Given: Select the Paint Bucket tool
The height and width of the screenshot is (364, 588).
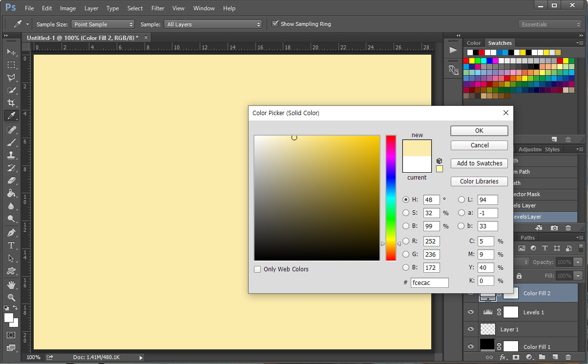Looking at the screenshot, I should coord(11,193).
